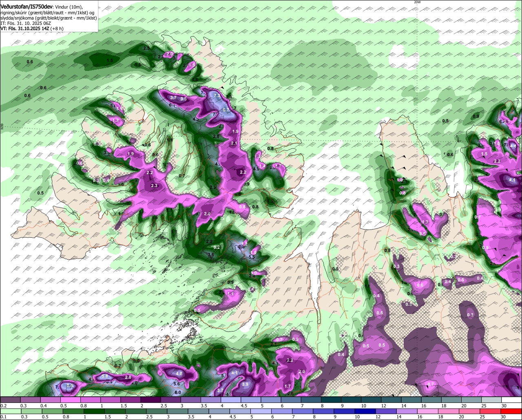The width and height of the screenshot is (522, 420).
Task: Click the pale green lower-legend swatch starting at 0.1
Action: (x=10, y=411)
